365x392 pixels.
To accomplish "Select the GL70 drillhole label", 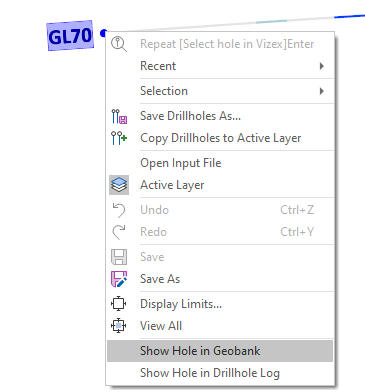I will 70,36.
